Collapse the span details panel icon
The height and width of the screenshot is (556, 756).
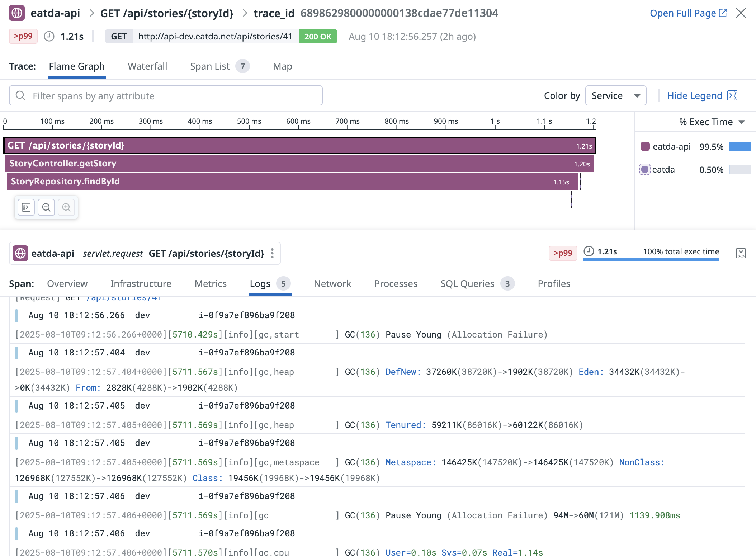741,253
